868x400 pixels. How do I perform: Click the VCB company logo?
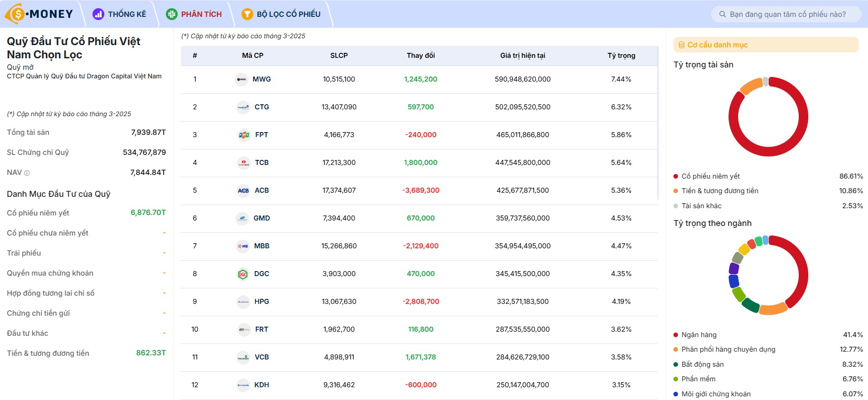click(x=243, y=357)
